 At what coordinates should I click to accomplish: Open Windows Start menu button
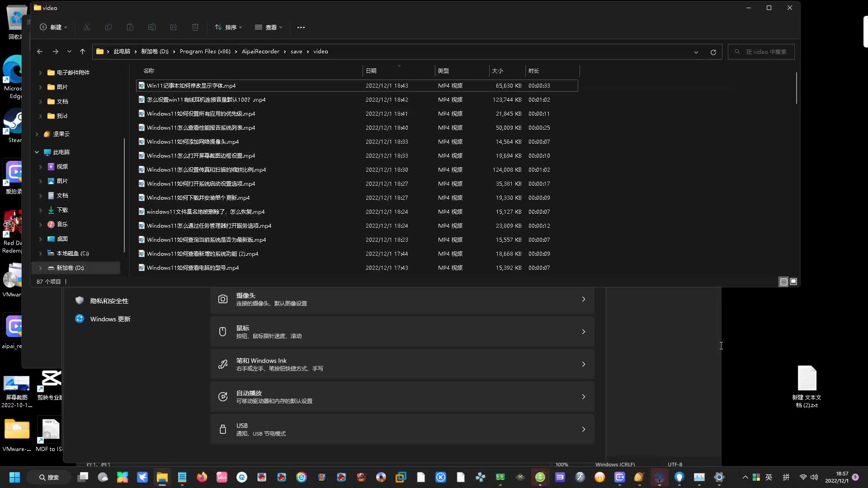(14, 477)
